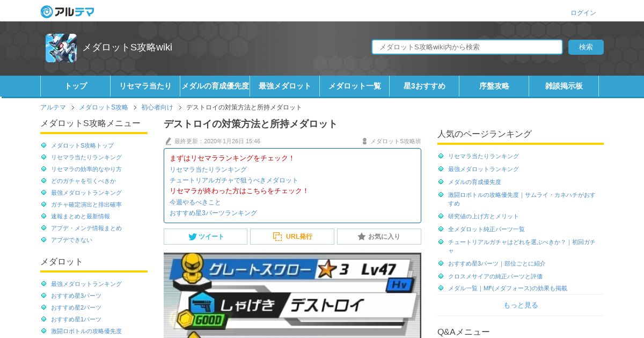Open 激闘ロボトルの攻略優先度 in left menu
The height and width of the screenshot is (338, 644).
point(86,331)
